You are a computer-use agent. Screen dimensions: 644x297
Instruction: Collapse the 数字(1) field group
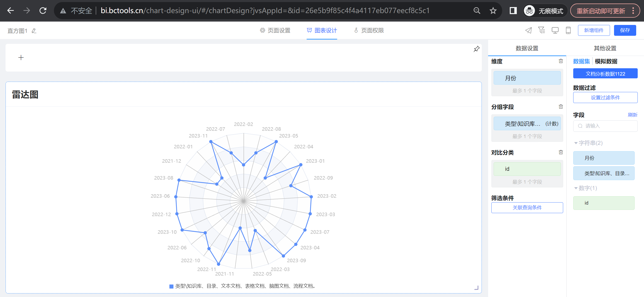(576, 188)
